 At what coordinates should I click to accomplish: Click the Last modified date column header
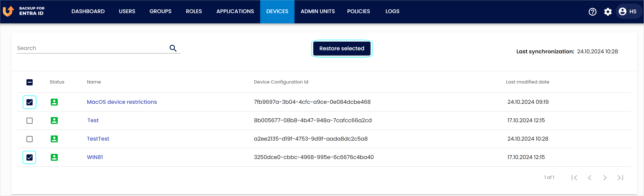[528, 82]
